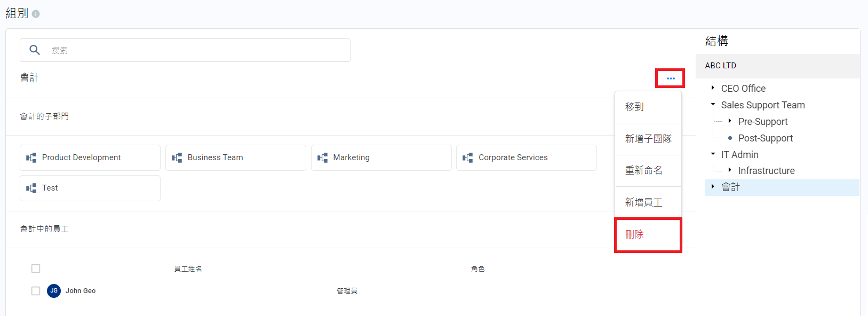Check the box next to John Geo
Screen dimensions: 868x316
(36, 291)
